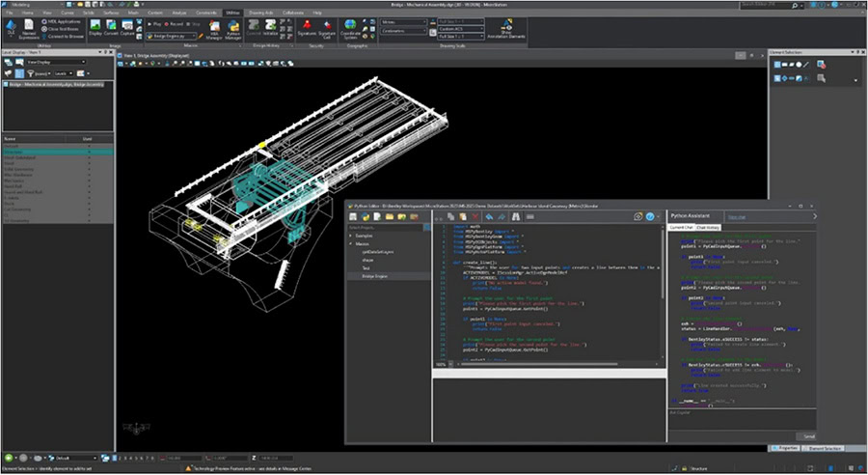The image size is (868, 475).
Task: Open the Utilities ribbon tab
Action: tap(231, 12)
